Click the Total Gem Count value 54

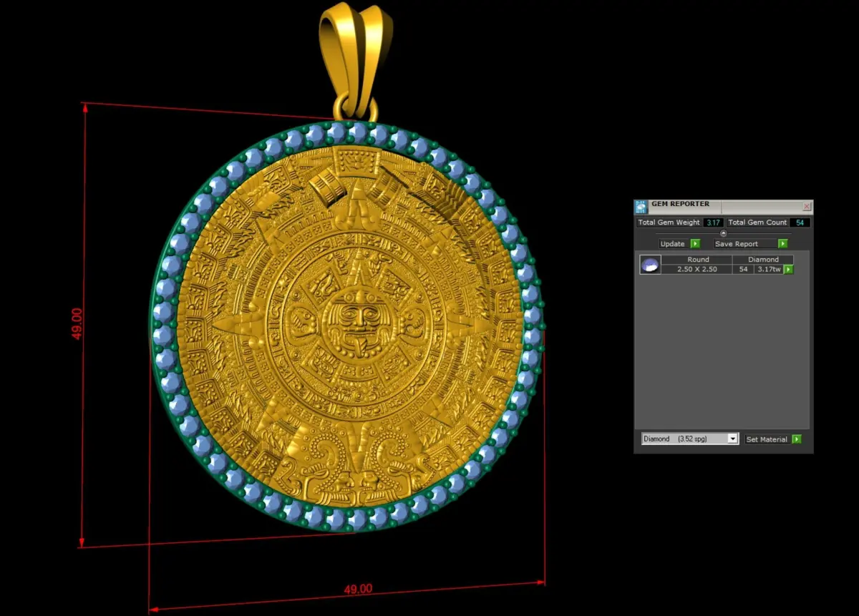pos(800,223)
